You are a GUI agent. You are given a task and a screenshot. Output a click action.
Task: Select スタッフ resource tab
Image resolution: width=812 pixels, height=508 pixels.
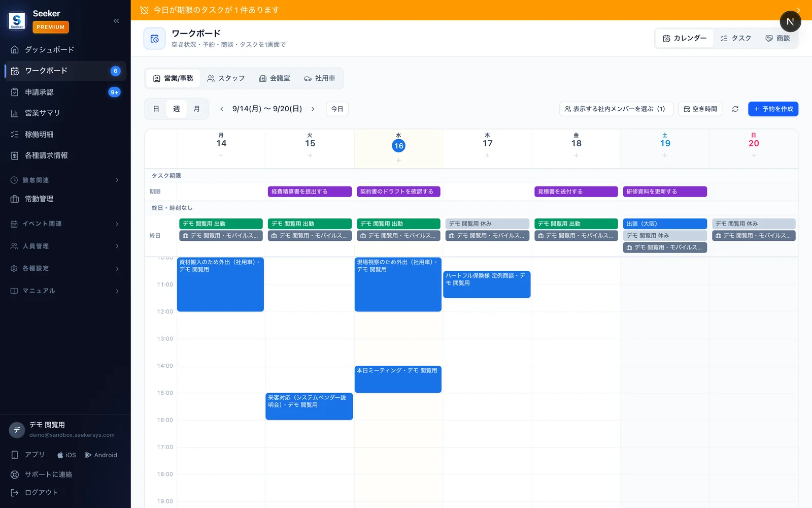(226, 78)
